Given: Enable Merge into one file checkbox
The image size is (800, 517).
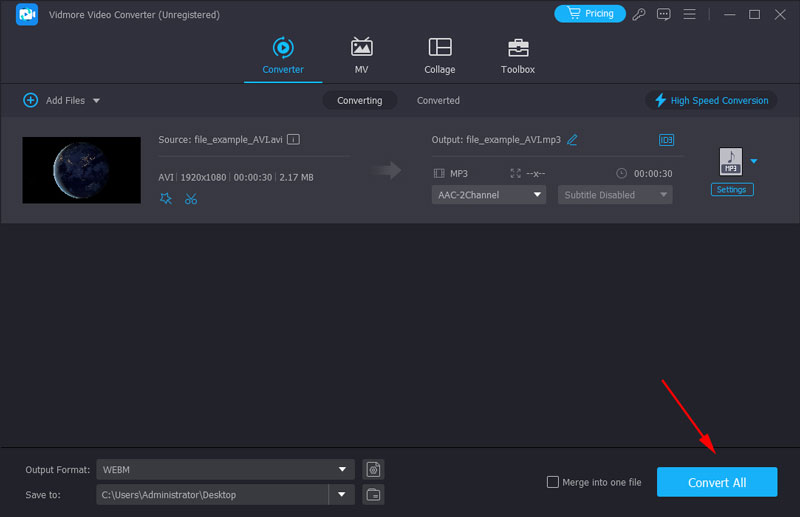Looking at the screenshot, I should (553, 482).
